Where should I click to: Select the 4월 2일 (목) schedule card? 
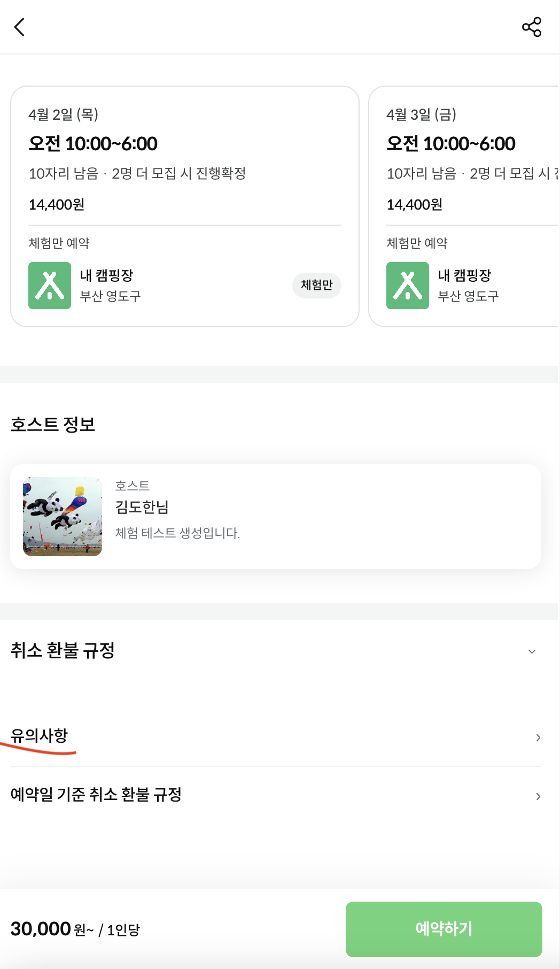coord(184,160)
